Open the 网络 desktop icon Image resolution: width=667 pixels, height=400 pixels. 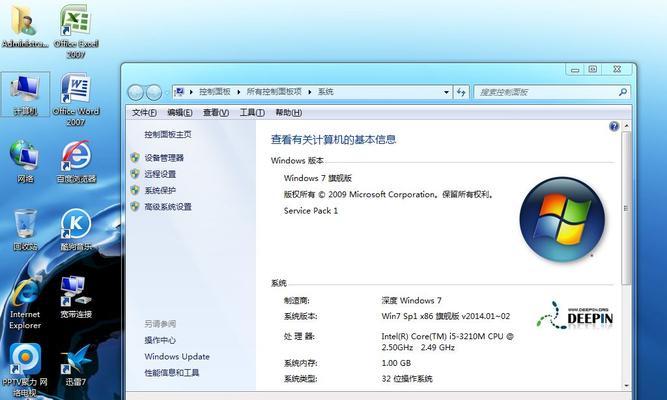[25, 162]
